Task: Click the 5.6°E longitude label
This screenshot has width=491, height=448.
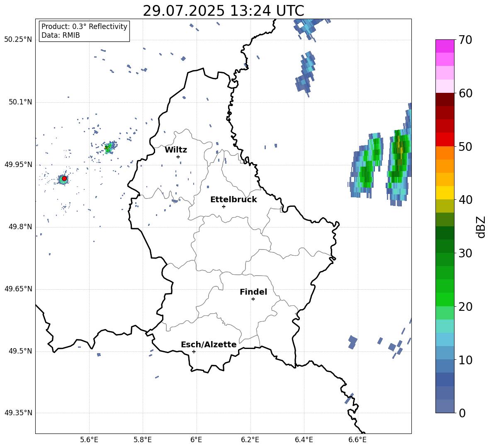Action: [x=89, y=440]
